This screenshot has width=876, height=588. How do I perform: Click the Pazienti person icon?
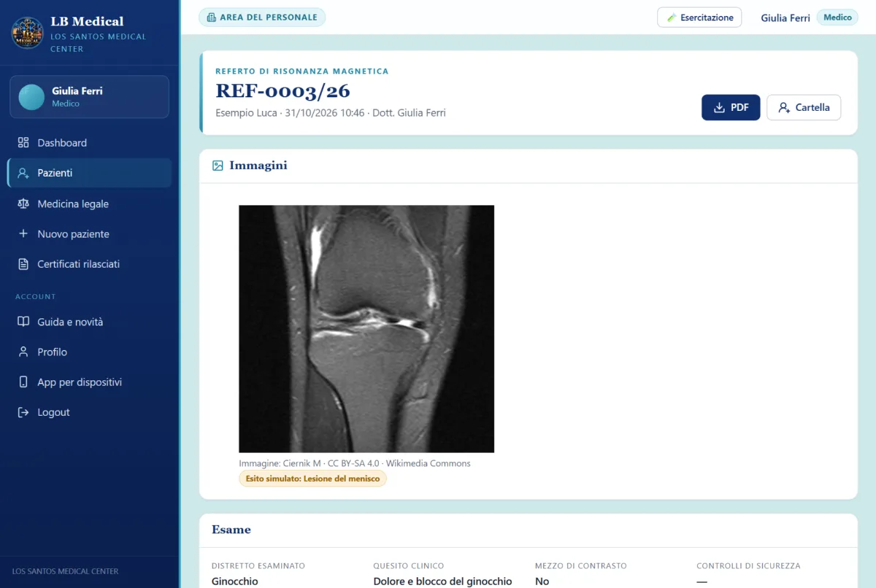23,174
